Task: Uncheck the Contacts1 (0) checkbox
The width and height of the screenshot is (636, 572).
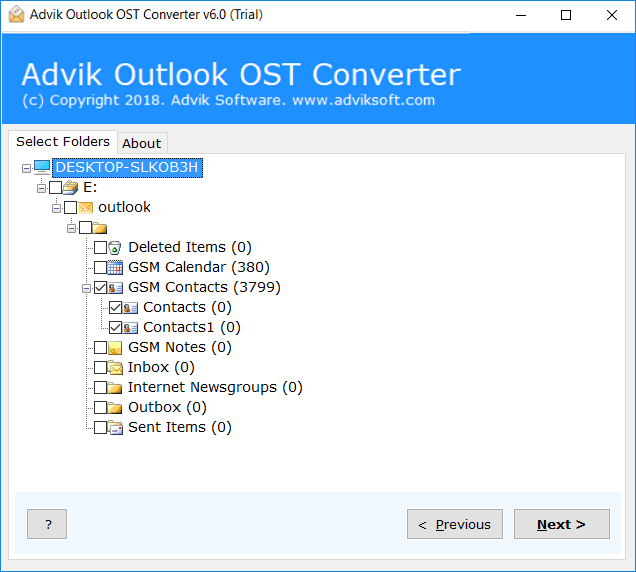Action: click(116, 327)
